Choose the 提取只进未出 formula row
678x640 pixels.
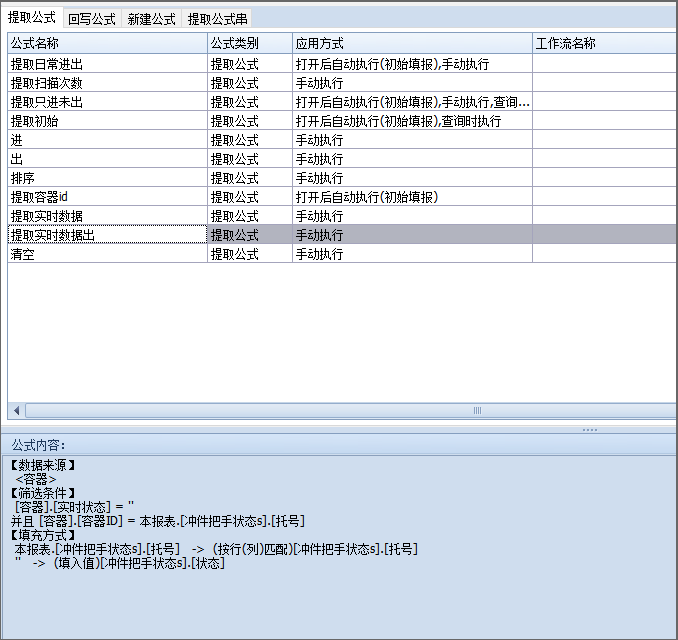pyautogui.click(x=107, y=102)
